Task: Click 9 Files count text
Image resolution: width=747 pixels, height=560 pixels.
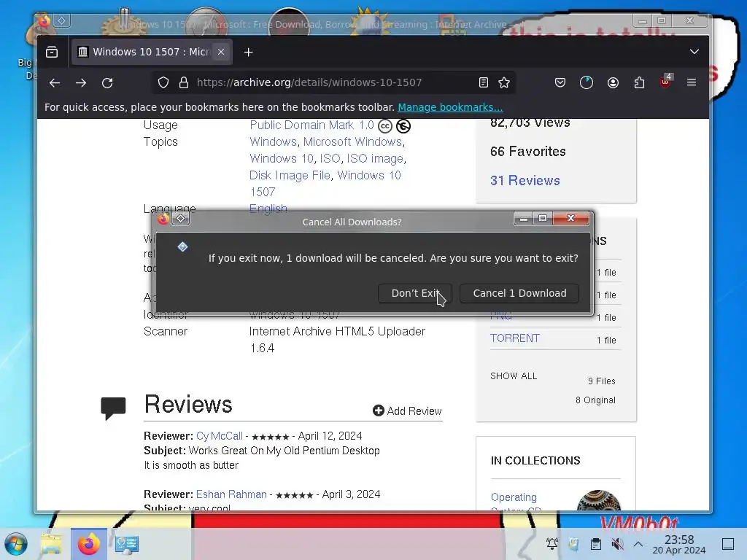Action: (601, 381)
